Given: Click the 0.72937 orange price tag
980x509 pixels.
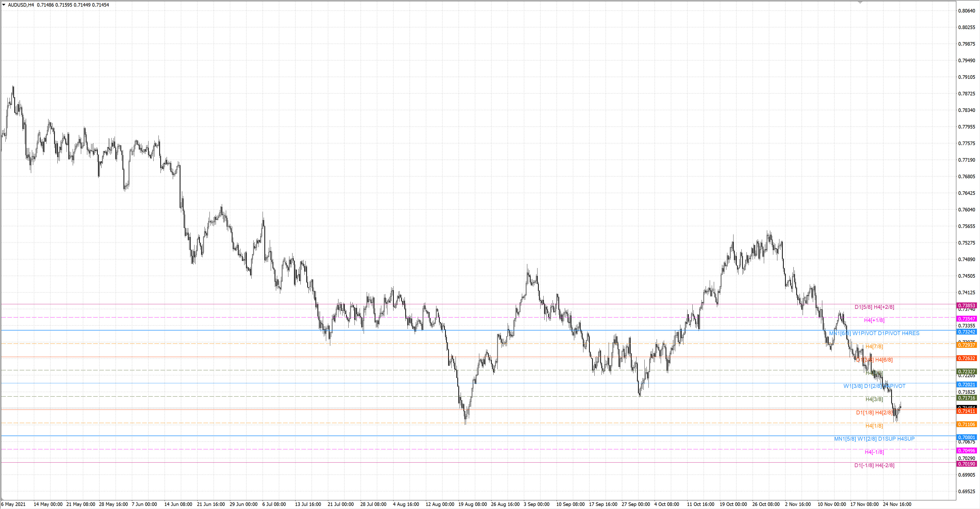Looking at the screenshot, I should click(966, 345).
